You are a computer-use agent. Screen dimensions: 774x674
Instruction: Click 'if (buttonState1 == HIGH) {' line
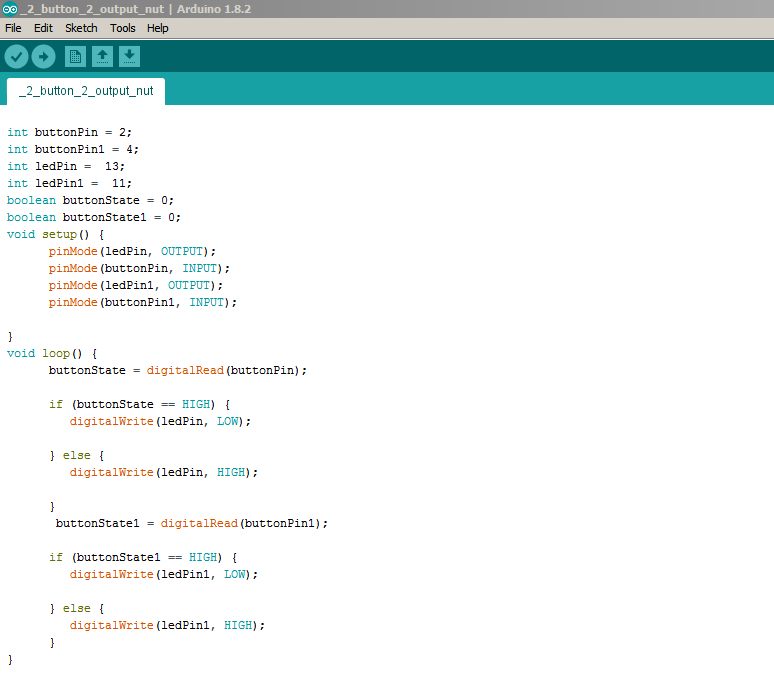coord(143,557)
